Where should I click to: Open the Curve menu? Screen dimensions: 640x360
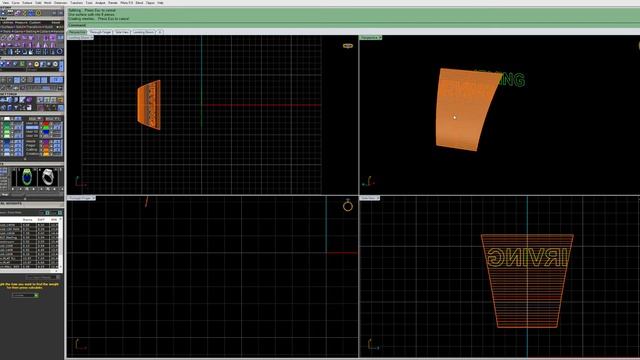[x=16, y=2]
